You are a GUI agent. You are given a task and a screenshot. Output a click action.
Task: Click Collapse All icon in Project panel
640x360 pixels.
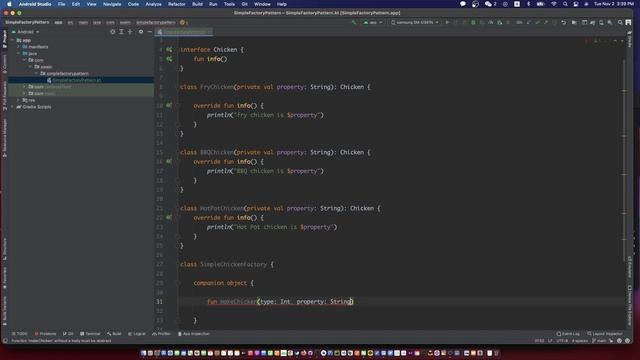pos(130,32)
